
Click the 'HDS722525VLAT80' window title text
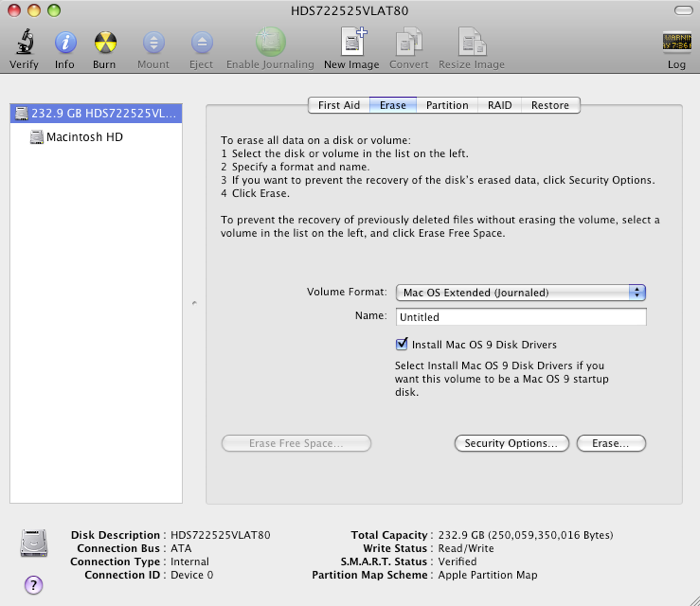tap(350, 10)
